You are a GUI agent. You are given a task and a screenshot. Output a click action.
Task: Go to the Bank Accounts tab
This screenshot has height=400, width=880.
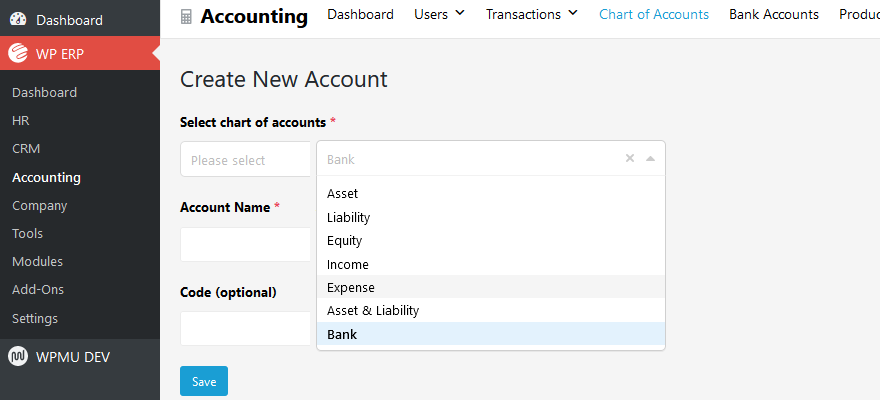click(x=774, y=15)
